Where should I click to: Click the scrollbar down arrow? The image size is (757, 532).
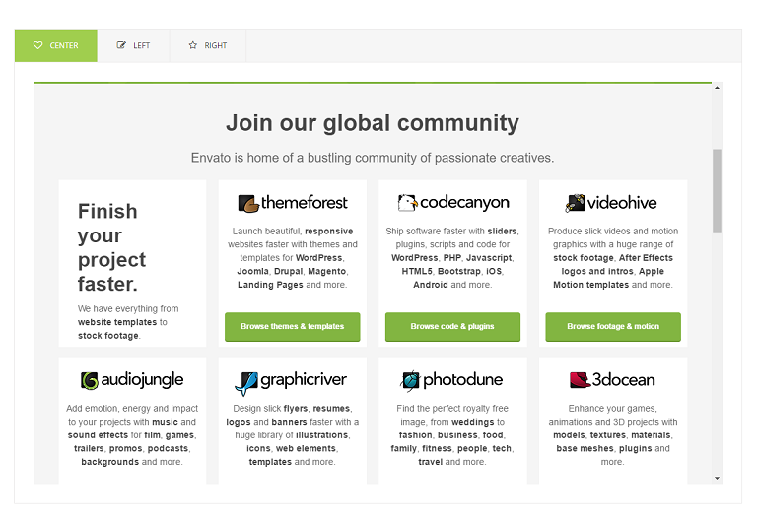click(717, 478)
